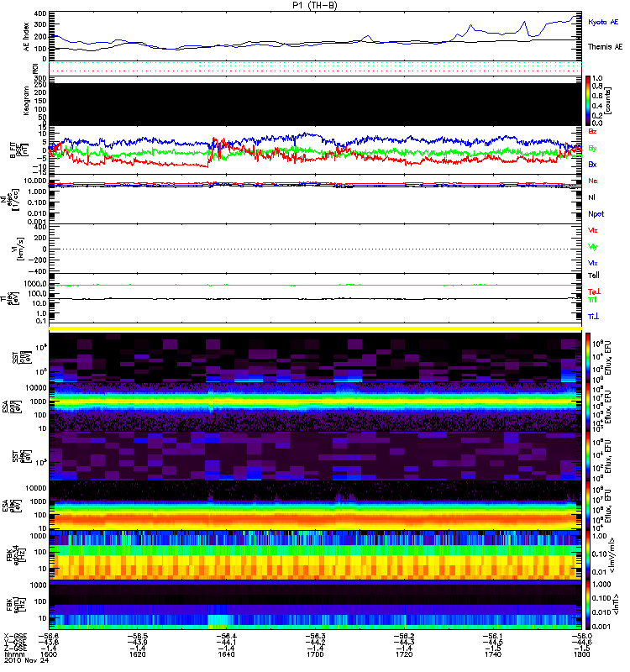Image resolution: width=630 pixels, height=672 pixels.
Task: Select the black Themis AE legend label
Action: point(605,47)
